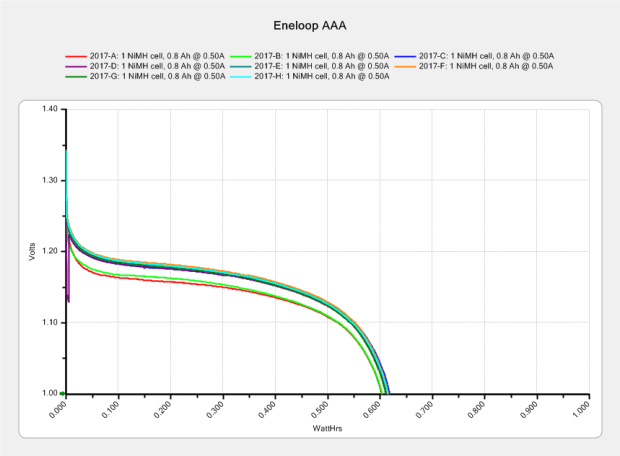
Task: Click the 0.800 x-axis tick label
Action: (476, 409)
